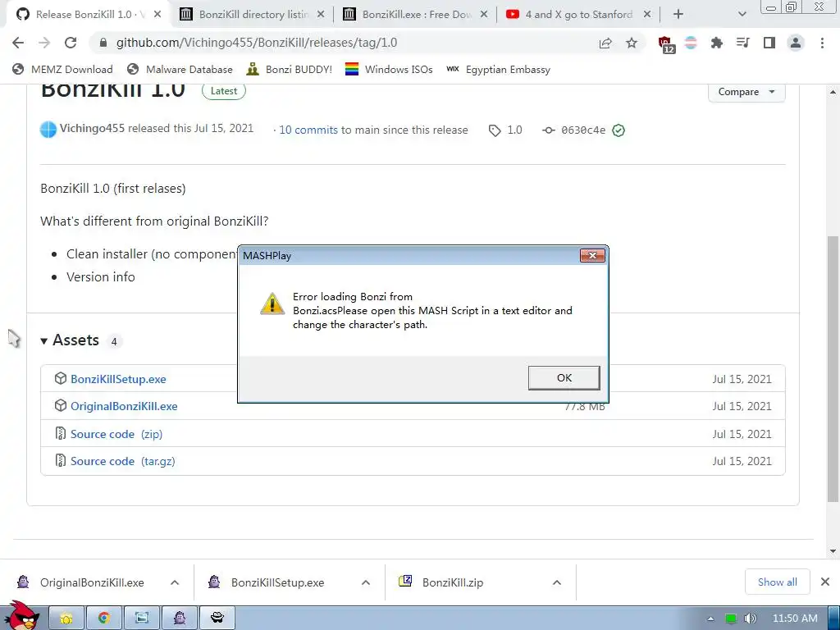This screenshot has width=840, height=630.
Task: Click the purple Bonzi taskbar icon
Action: pyautogui.click(x=180, y=619)
